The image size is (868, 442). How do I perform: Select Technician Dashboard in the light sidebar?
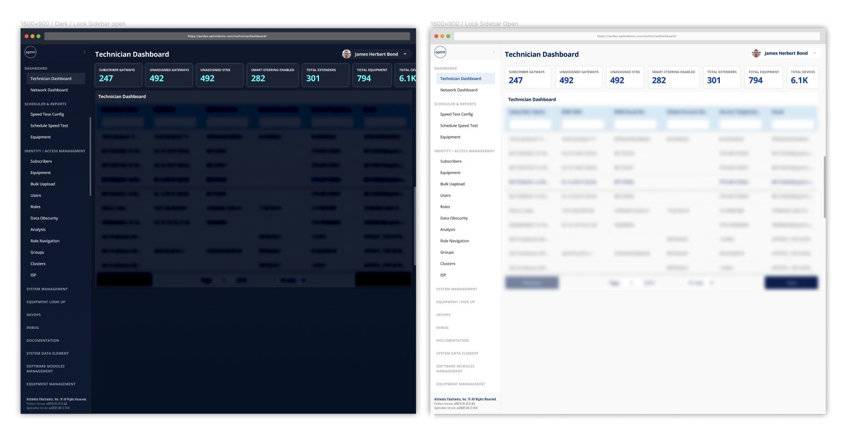coord(464,79)
